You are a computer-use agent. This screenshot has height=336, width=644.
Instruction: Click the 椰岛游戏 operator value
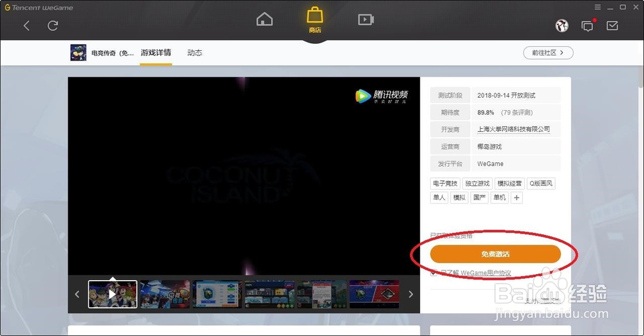pos(489,147)
